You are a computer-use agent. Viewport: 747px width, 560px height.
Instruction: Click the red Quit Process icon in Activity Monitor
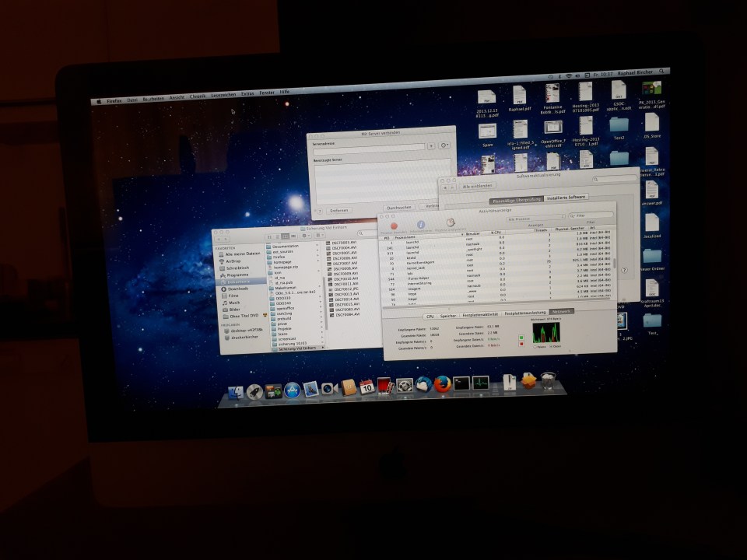click(x=395, y=225)
